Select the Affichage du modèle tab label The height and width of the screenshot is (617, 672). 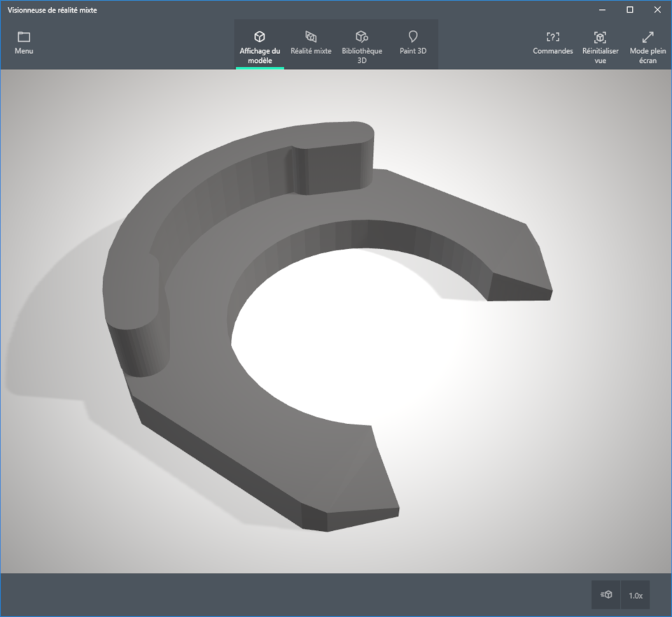[259, 55]
